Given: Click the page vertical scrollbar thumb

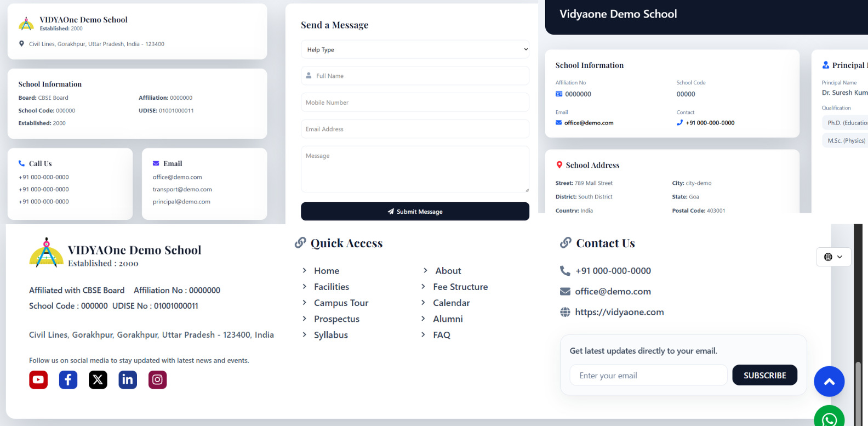Looking at the screenshot, I should (858, 394).
